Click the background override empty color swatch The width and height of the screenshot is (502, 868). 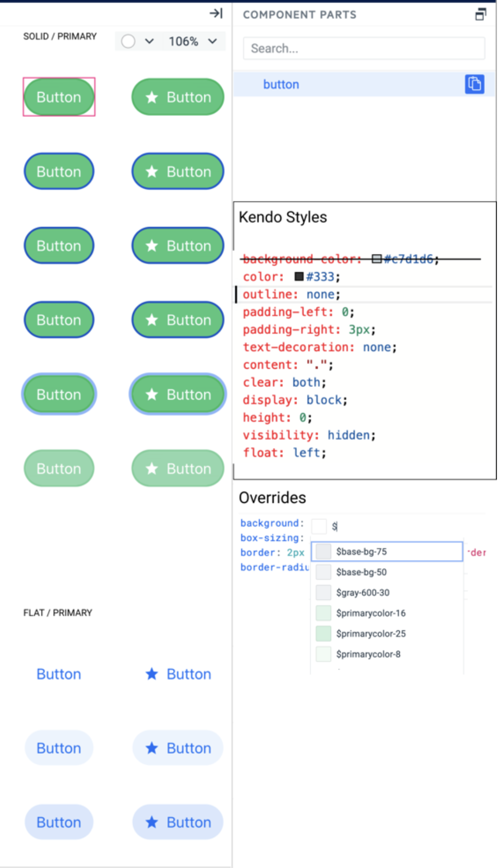coord(319,526)
